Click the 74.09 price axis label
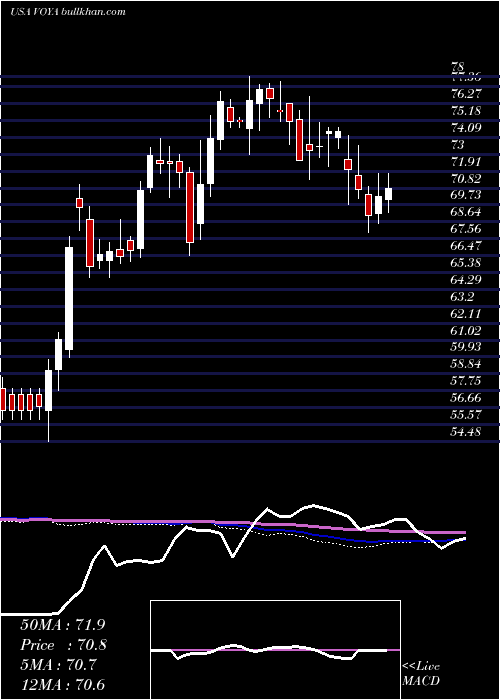This screenshot has height=700, width=500. click(x=467, y=128)
